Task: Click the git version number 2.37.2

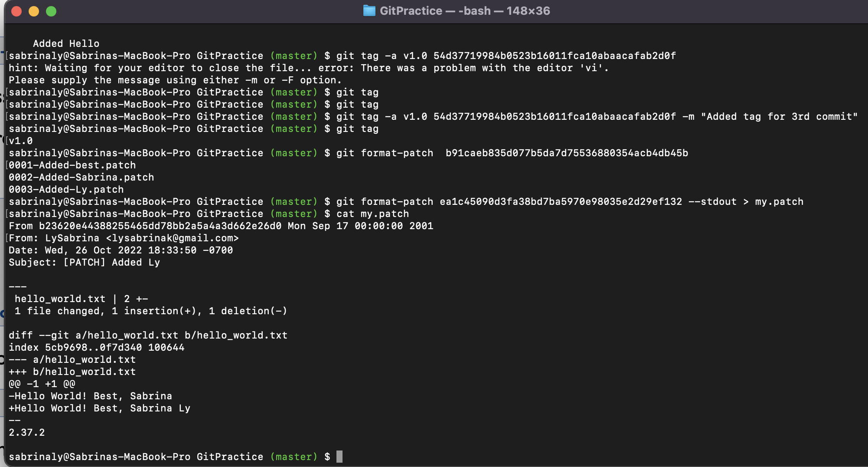Action: coord(27,433)
